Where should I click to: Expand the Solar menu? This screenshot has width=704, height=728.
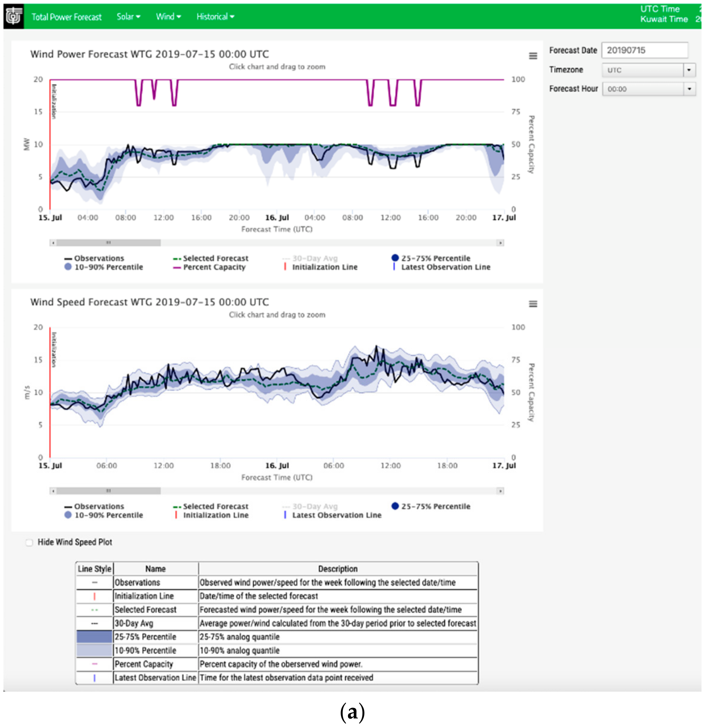coord(128,17)
